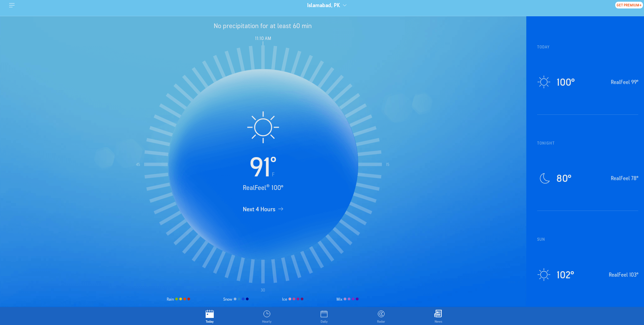Click the RealFeel 103° text
The image size is (644, 325).
coord(623,275)
